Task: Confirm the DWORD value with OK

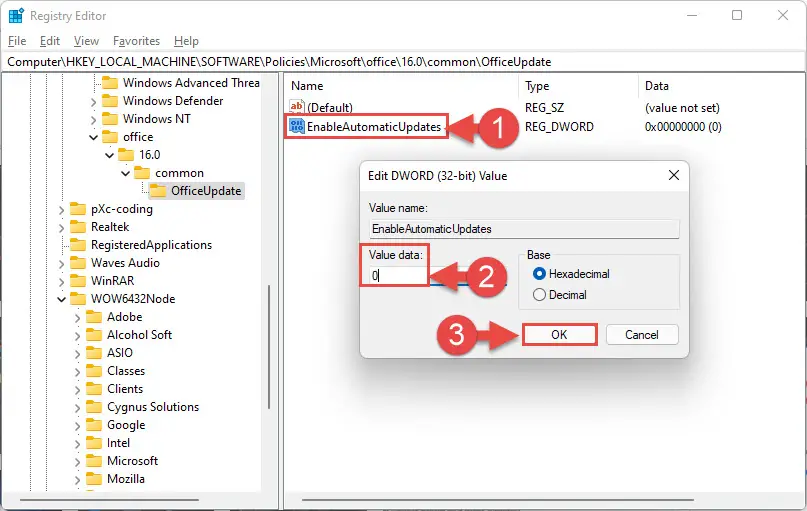Action: [559, 335]
